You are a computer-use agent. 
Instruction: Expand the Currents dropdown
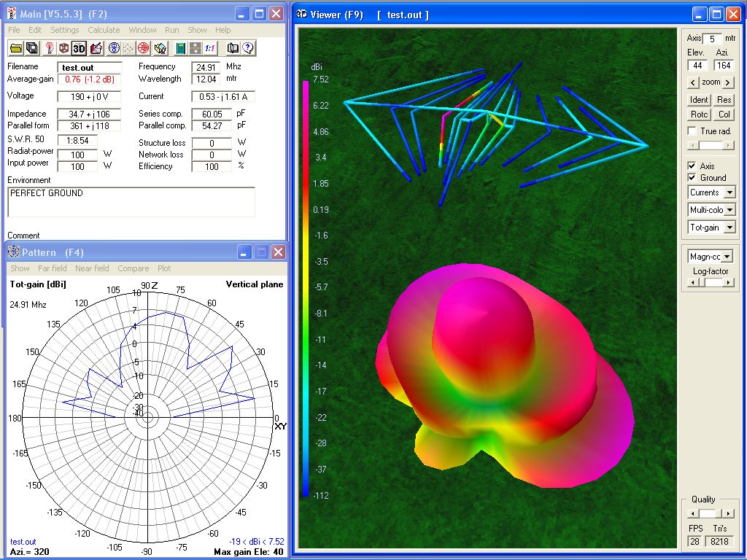(729, 192)
